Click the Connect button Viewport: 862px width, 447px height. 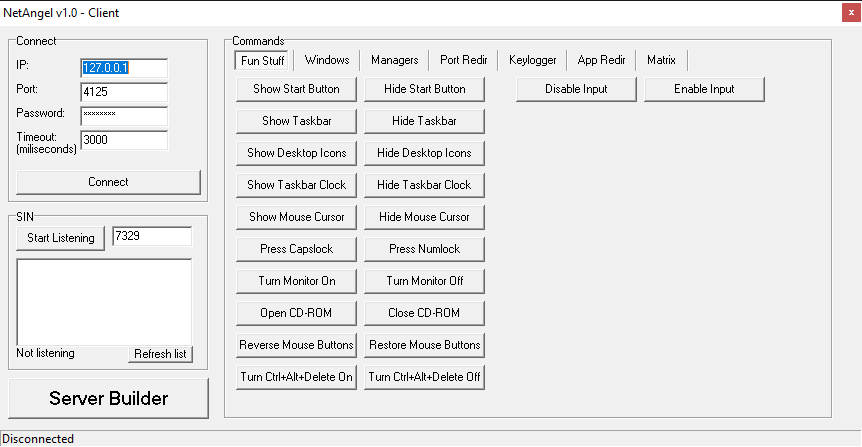108,182
